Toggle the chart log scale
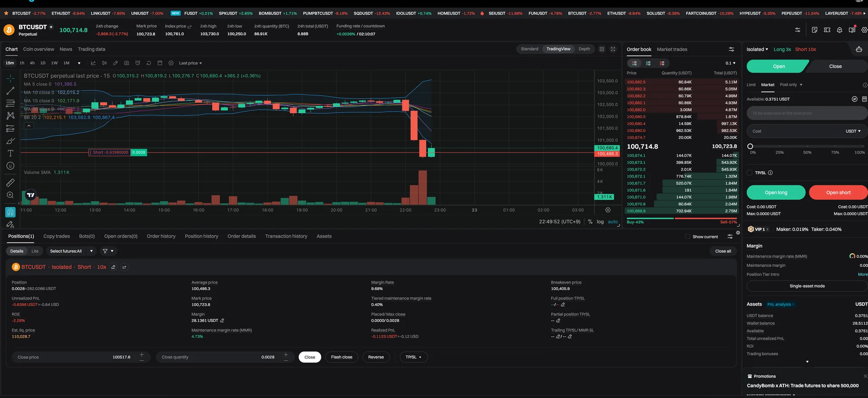Image resolution: width=868 pixels, height=398 pixels. [x=600, y=222]
